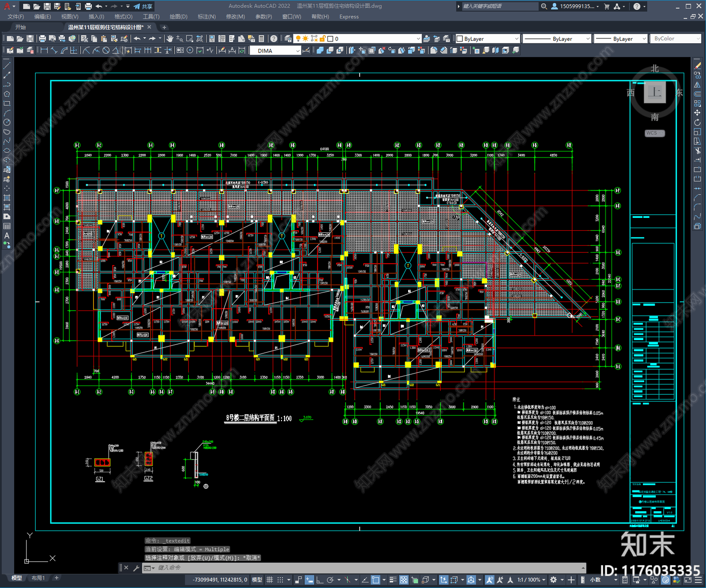The image size is (706, 588).
Task: Click the ViewCube 上 top face
Action: click(x=654, y=93)
